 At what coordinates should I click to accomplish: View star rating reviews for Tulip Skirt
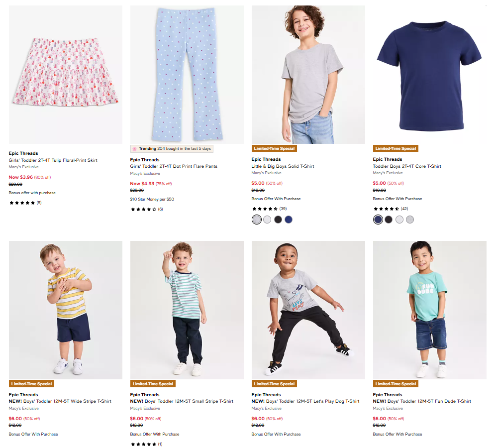pyautogui.click(x=25, y=203)
